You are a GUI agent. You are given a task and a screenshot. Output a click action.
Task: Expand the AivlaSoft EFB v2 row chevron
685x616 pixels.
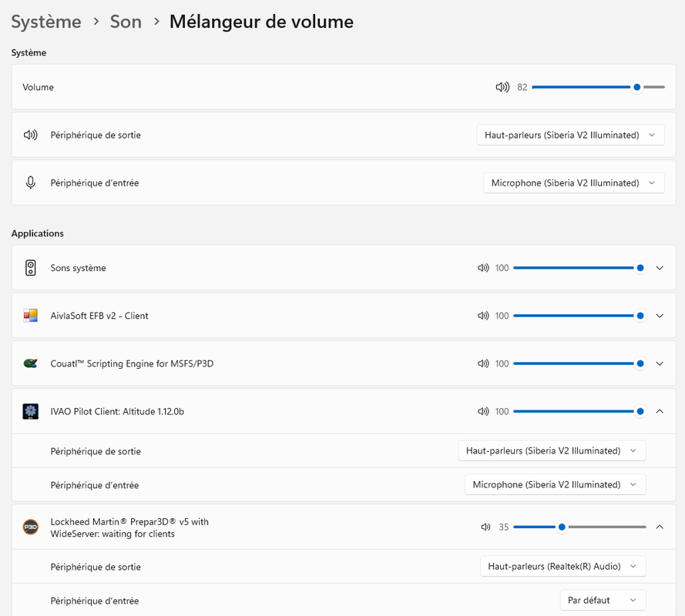pyautogui.click(x=660, y=316)
